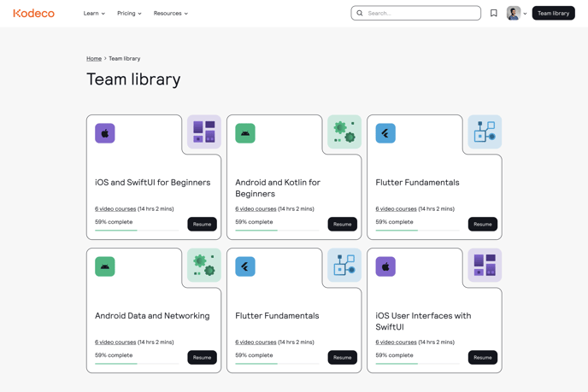Open video courses link in iOS and SwiftUI for Beginners
Image resolution: width=588 pixels, height=392 pixels.
[115, 208]
